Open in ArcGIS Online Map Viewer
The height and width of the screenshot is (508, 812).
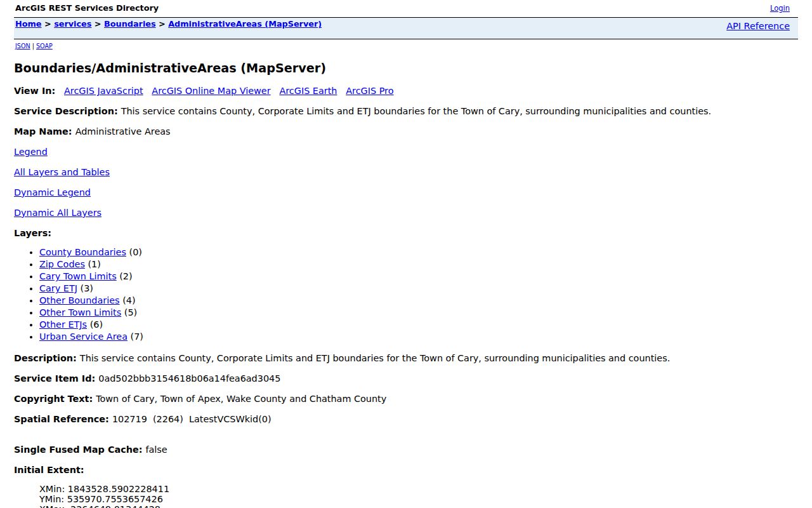coord(211,91)
